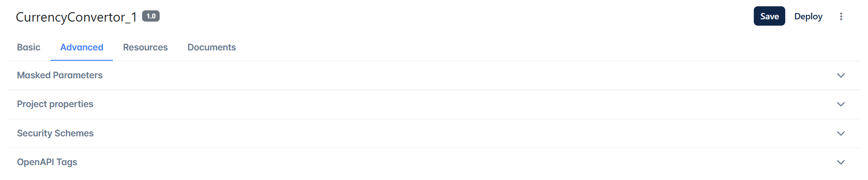868x180 pixels.
Task: Select the Advanced tab
Action: click(82, 47)
